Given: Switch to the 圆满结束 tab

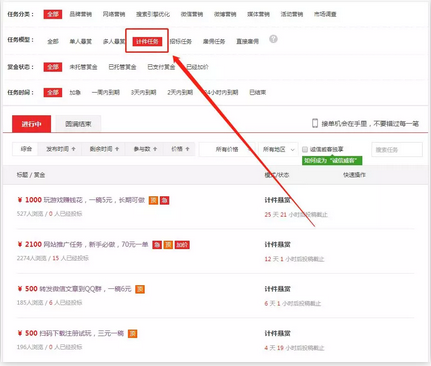Looking at the screenshot, I should tap(78, 124).
